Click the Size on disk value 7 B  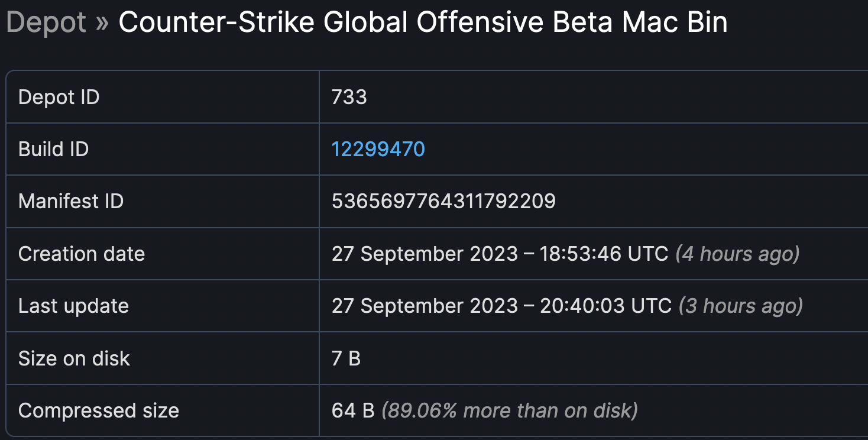pyautogui.click(x=346, y=358)
